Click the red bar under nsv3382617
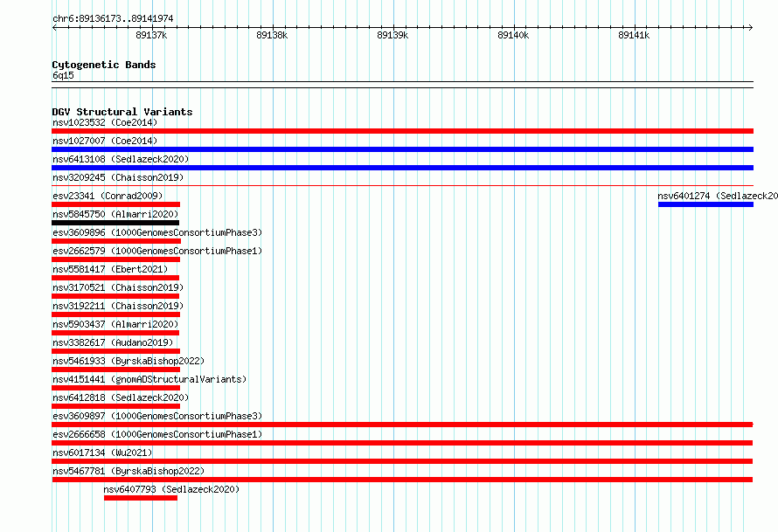Viewport: 778px width, 532px height. (115, 351)
